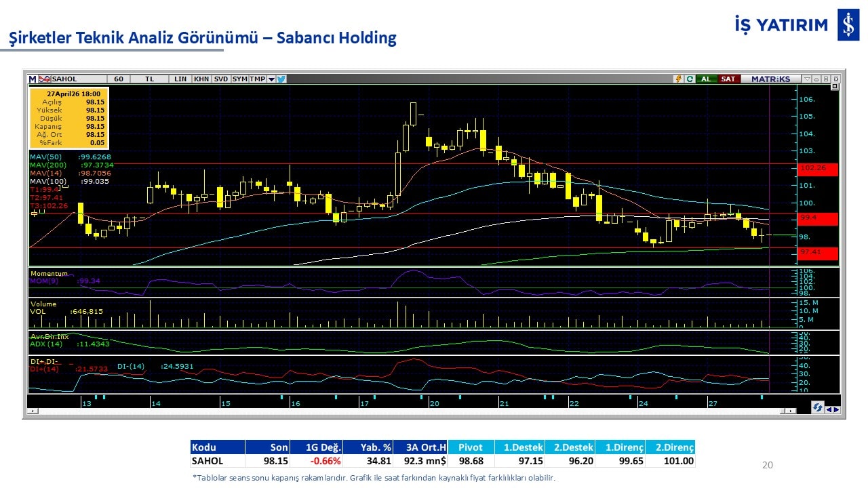Toggle LIN linear scale mode

click(x=180, y=79)
